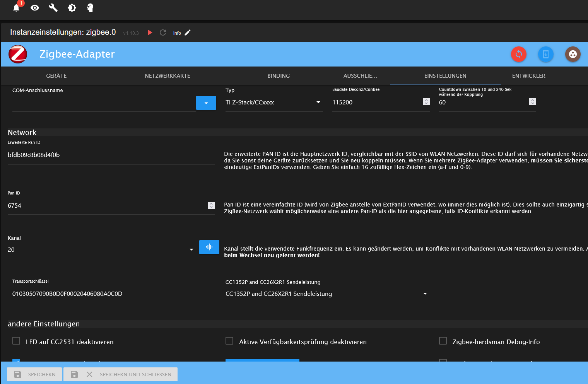588x384 pixels.
Task: Toggle Aktive Verfügbarkeitsprüfung deaktivieren checkbox
Action: (x=229, y=341)
